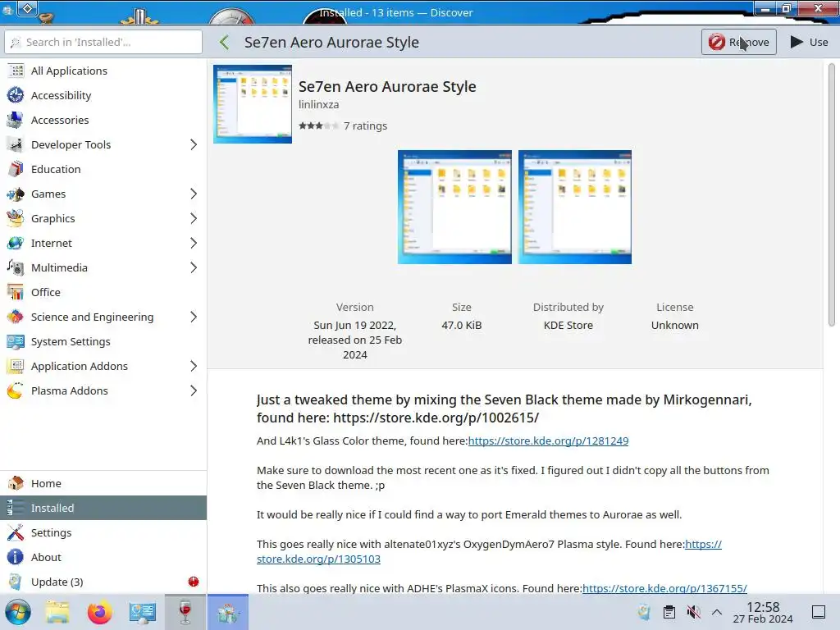Show hidden system tray icons
Image resolution: width=840 pixels, height=630 pixels.
717,612
